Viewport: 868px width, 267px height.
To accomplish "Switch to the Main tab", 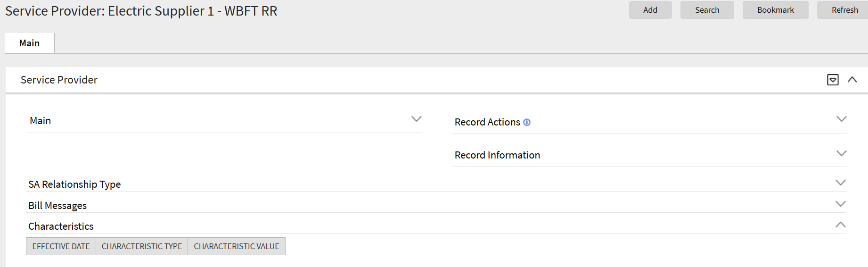I will coord(29,43).
